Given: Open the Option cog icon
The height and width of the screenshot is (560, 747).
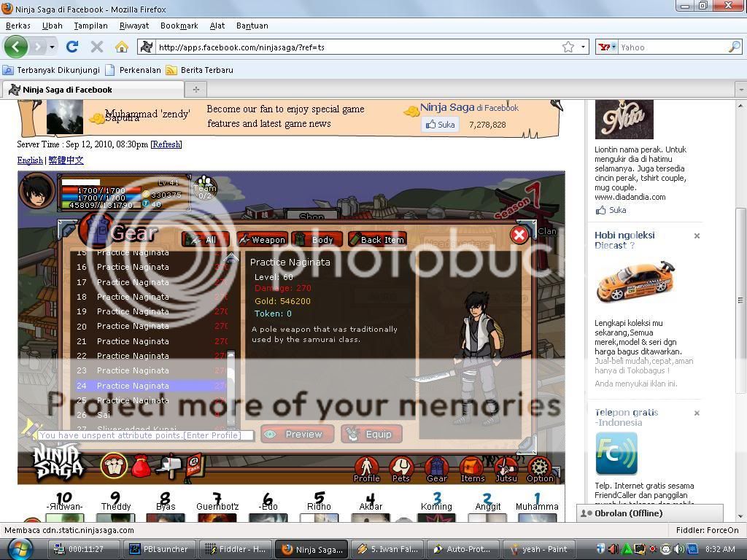Looking at the screenshot, I should [540, 469].
